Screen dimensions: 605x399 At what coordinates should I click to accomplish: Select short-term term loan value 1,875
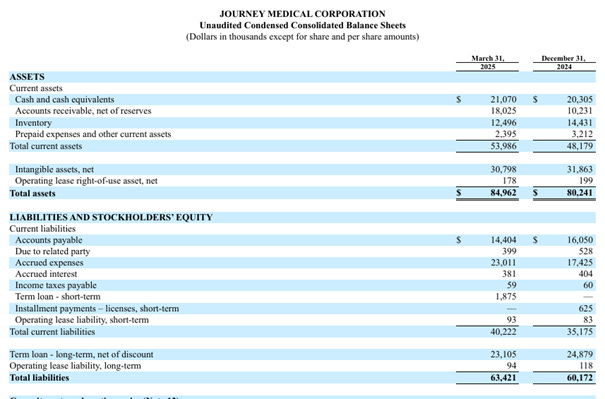pos(506,297)
